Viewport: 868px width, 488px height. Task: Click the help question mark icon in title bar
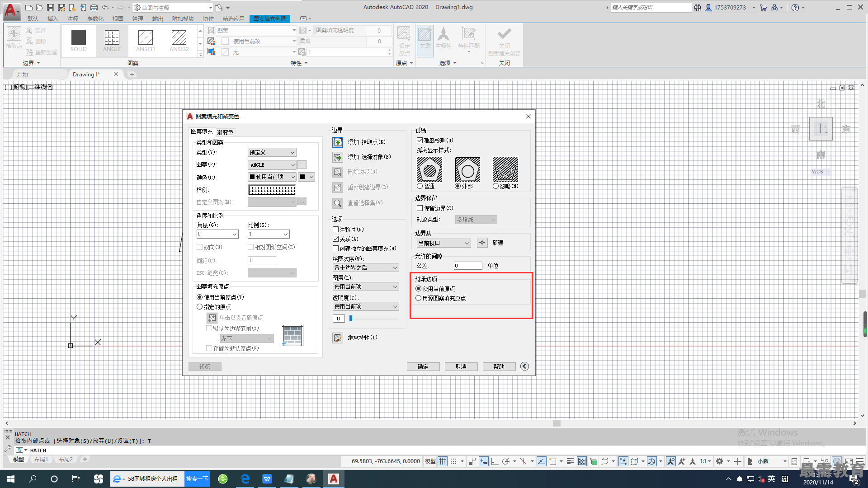(795, 8)
